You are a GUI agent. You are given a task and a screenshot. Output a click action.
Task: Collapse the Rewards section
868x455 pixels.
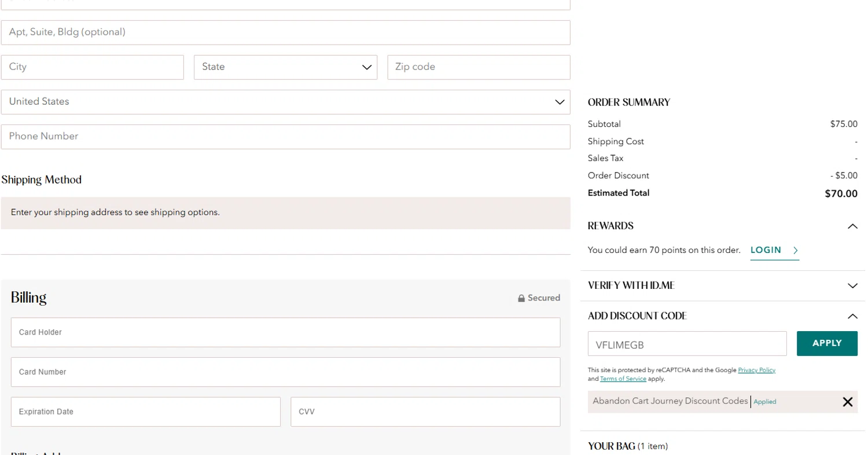pos(852,226)
